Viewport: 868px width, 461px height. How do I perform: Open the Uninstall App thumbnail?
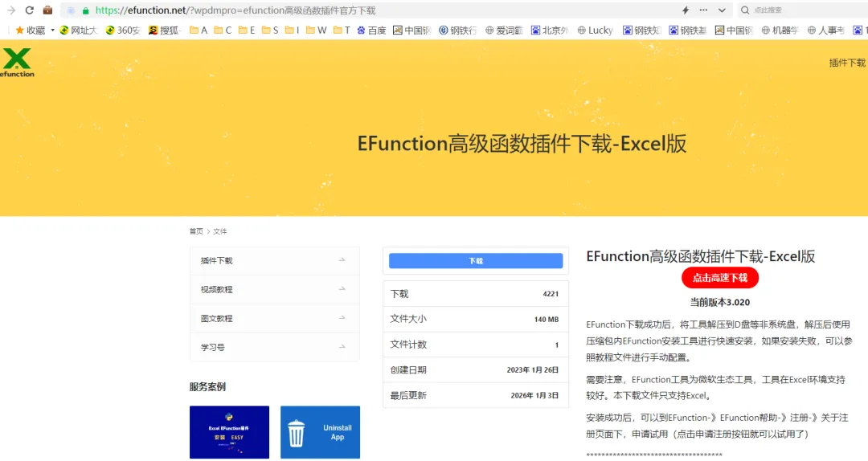coord(320,432)
